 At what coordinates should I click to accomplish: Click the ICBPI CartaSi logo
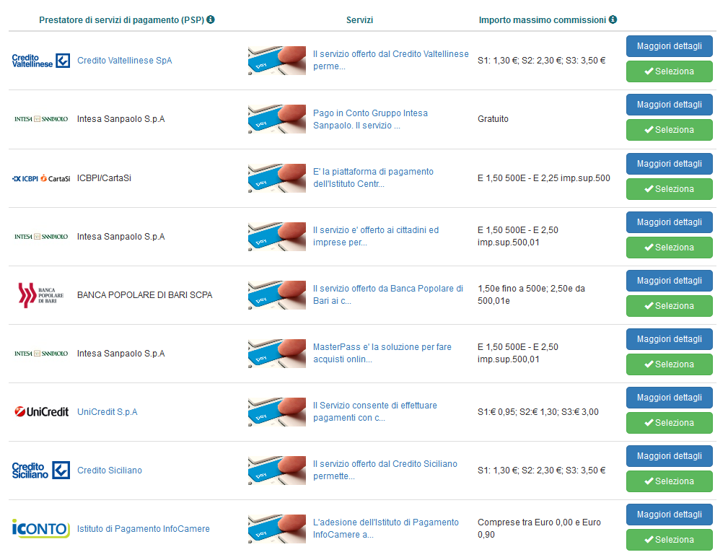coord(41,178)
